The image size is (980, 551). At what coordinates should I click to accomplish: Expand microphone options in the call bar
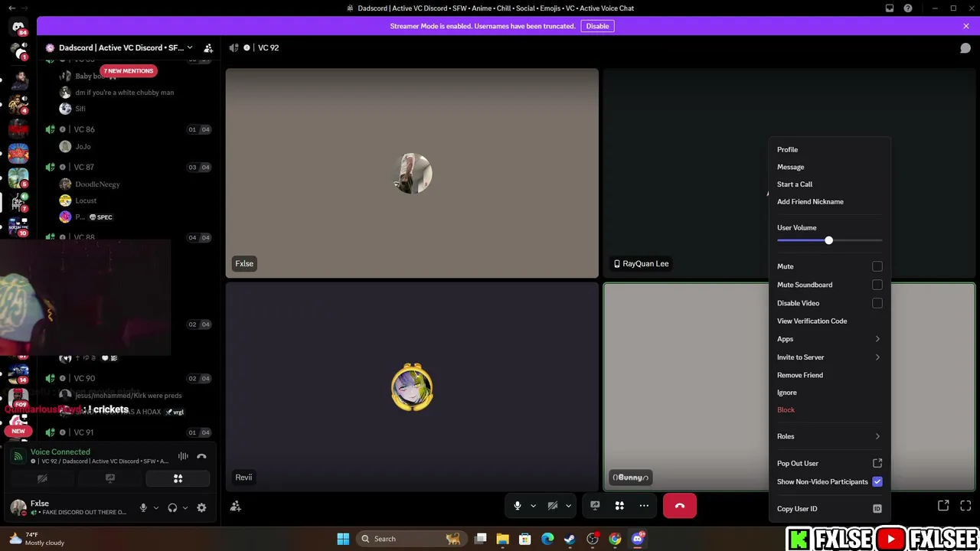point(533,506)
